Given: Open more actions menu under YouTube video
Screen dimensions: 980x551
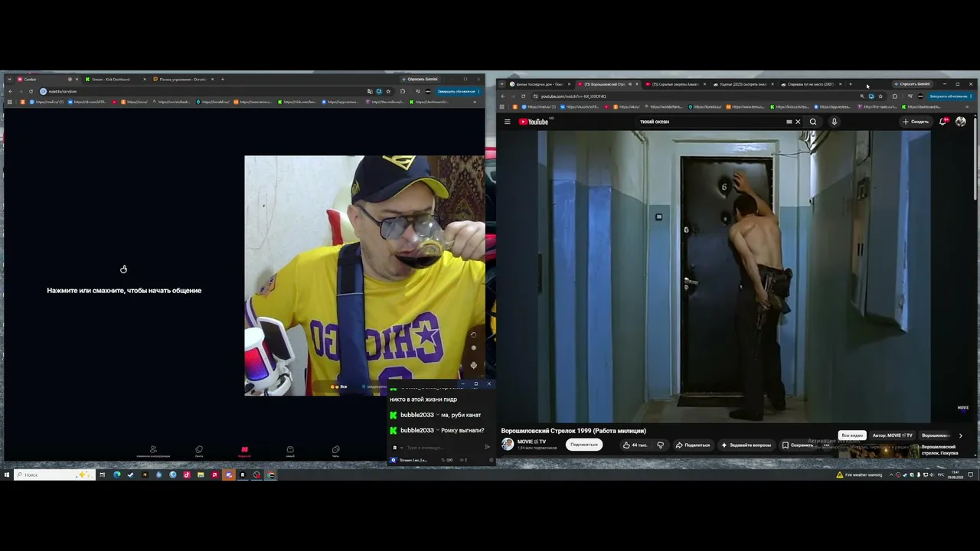Looking at the screenshot, I should (826, 445).
